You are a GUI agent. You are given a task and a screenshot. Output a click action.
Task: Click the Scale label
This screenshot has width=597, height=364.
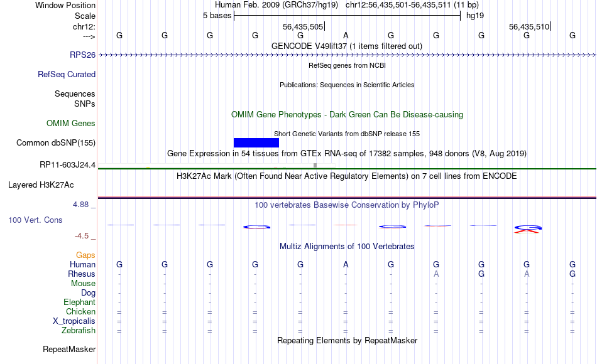pyautogui.click(x=85, y=16)
